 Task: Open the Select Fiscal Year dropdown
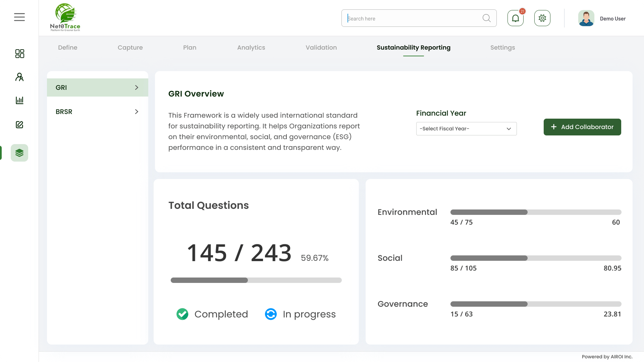click(466, 129)
